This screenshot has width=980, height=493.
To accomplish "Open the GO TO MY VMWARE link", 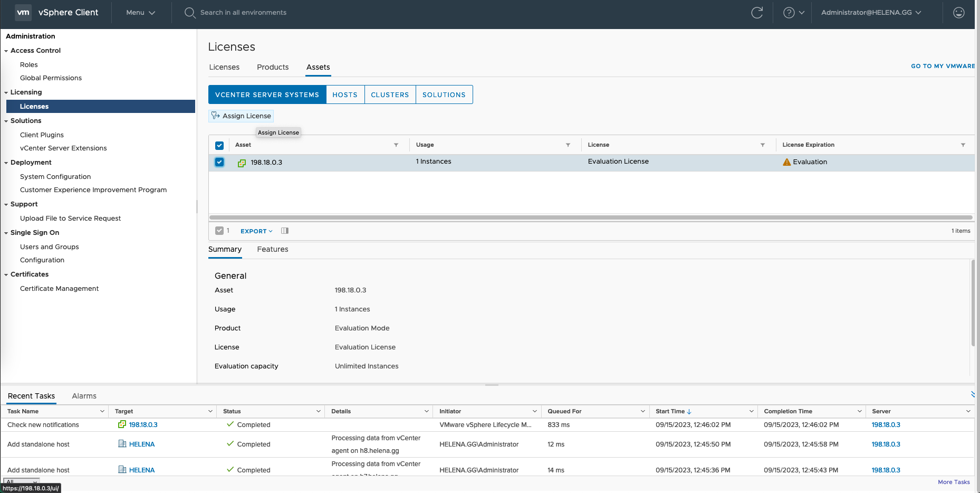I will (943, 66).
